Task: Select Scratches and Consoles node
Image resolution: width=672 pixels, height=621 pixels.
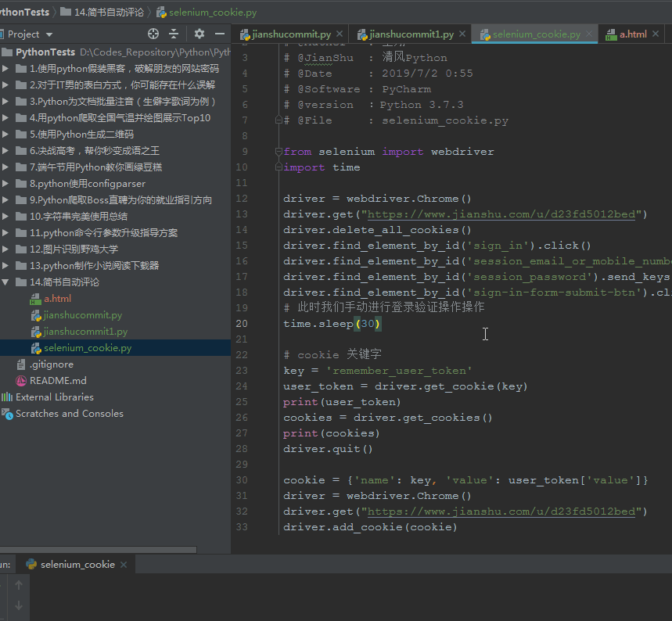Action: point(70,414)
